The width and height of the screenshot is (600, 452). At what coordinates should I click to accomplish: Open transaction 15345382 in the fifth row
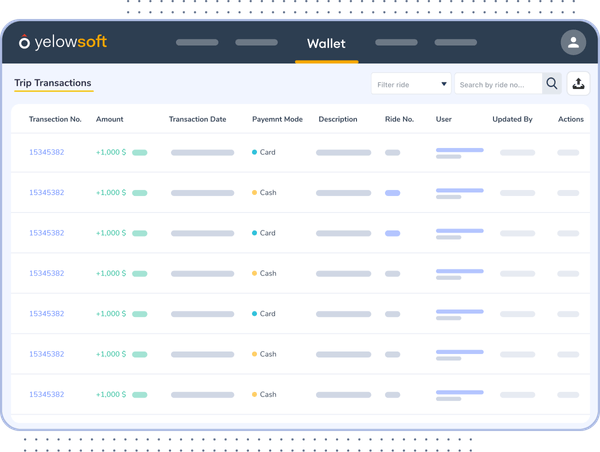[47, 314]
